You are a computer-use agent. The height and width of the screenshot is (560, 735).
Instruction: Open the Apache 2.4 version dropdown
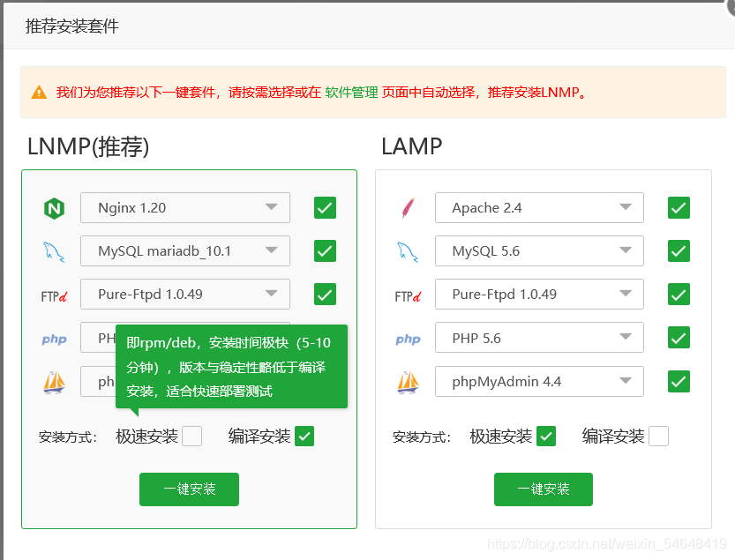(x=539, y=207)
